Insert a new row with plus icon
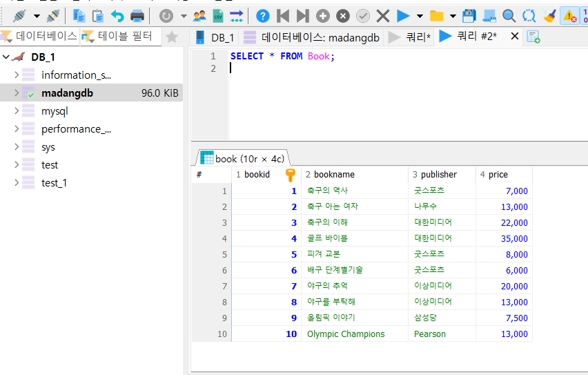588x375 pixels. pos(323,16)
